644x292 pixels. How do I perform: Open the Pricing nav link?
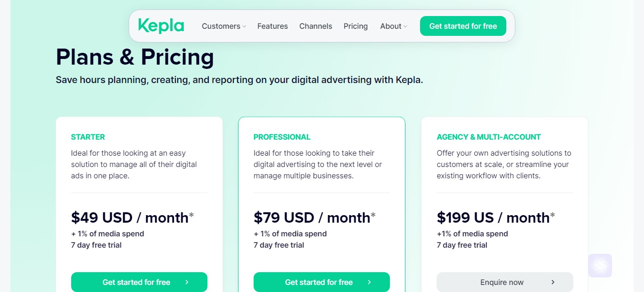click(355, 26)
